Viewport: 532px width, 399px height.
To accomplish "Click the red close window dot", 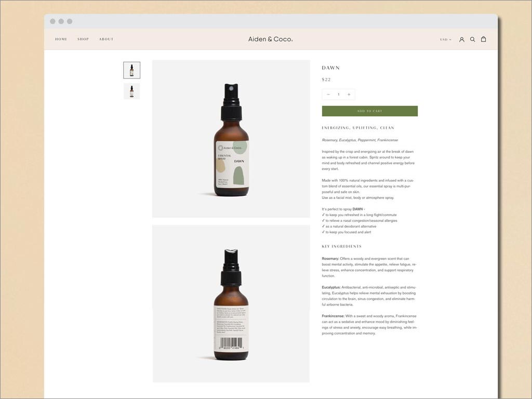I will (x=52, y=21).
